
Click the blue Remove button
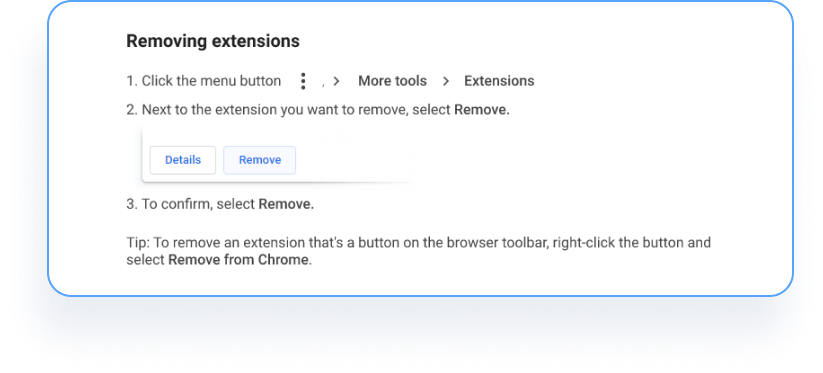point(260,160)
